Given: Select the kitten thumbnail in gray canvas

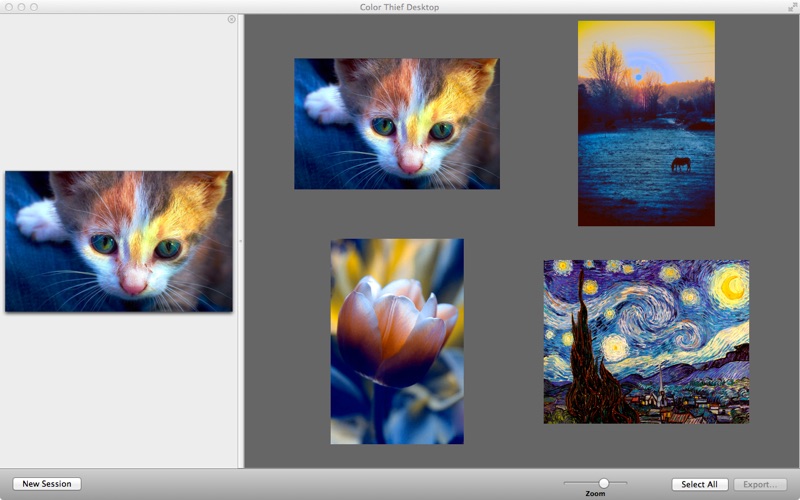Looking at the screenshot, I should (397, 123).
